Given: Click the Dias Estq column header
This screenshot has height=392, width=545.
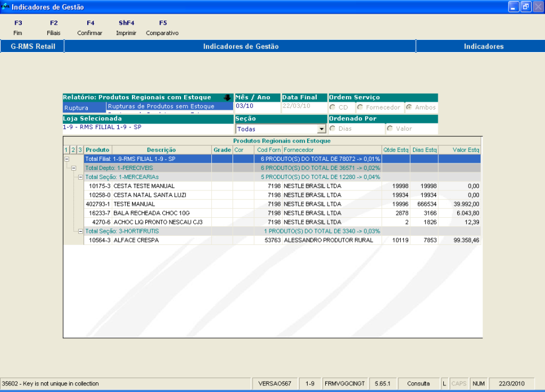Looking at the screenshot, I should click(x=424, y=150).
